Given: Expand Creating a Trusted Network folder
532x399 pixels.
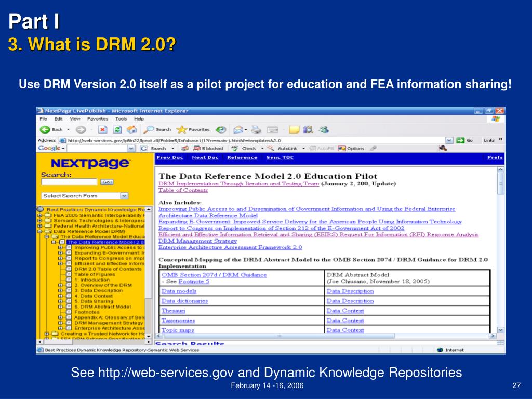Looking at the screenshot, I should pyautogui.click(x=46, y=334).
